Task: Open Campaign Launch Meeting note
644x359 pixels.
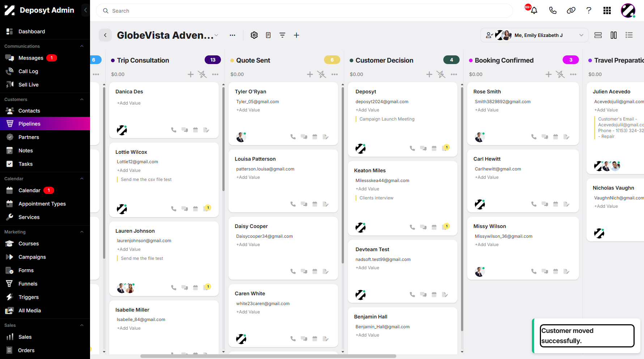Action: (x=387, y=119)
